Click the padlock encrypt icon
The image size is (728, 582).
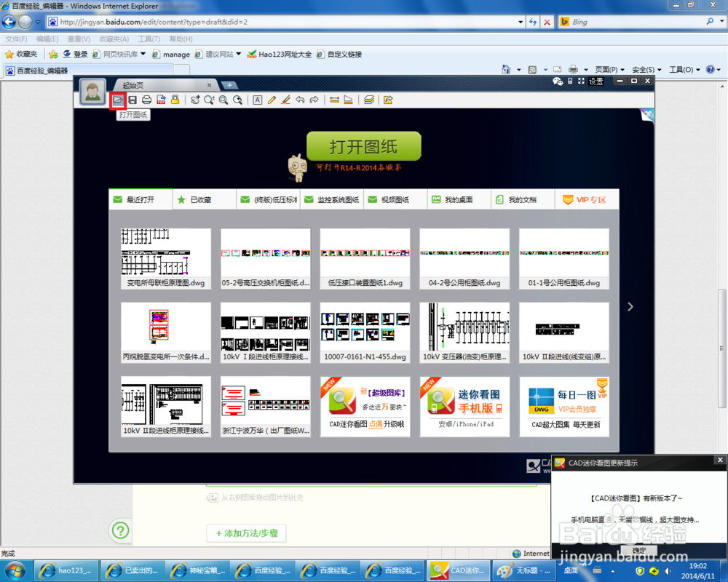(x=175, y=100)
